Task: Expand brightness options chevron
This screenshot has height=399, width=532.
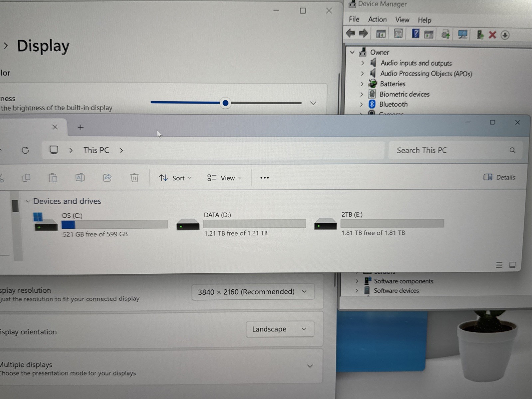Action: coord(313,103)
